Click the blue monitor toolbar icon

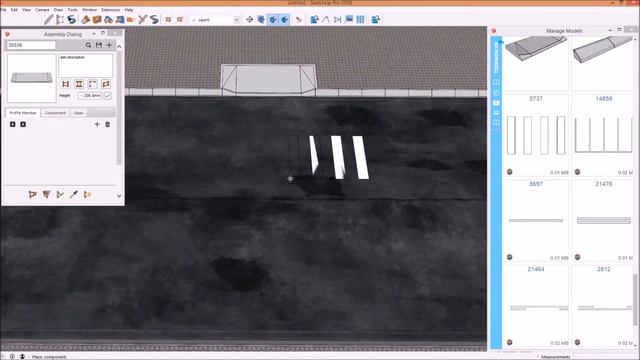point(349,19)
